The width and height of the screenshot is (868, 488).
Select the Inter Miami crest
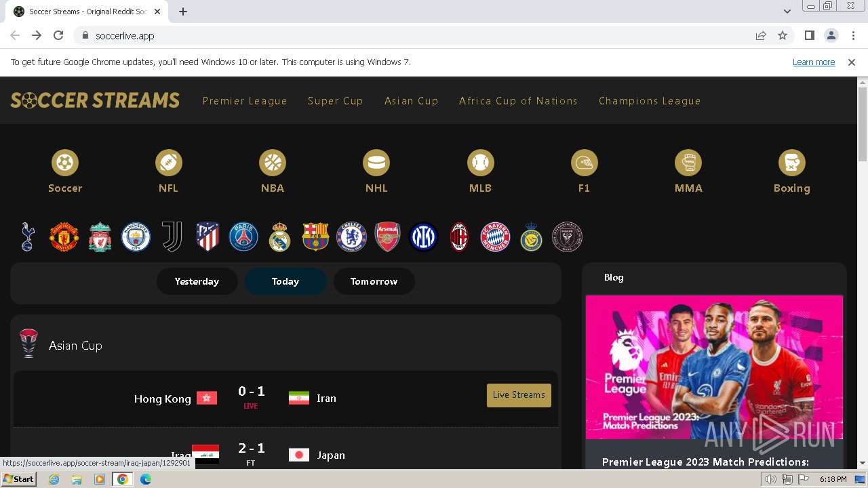567,237
